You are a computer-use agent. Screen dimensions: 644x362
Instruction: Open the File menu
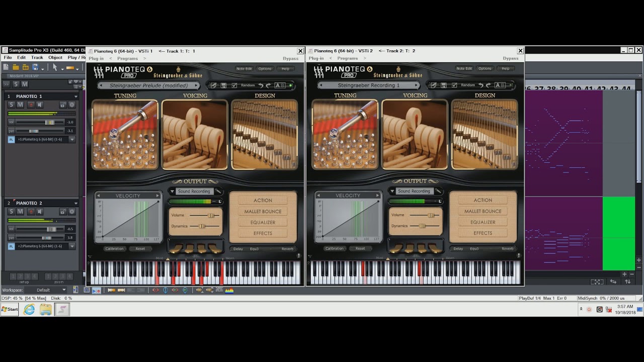point(8,58)
